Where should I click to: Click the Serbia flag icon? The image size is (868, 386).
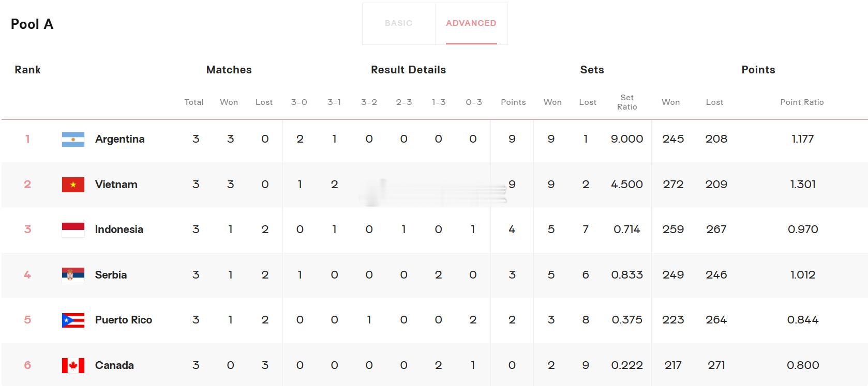[x=73, y=275]
